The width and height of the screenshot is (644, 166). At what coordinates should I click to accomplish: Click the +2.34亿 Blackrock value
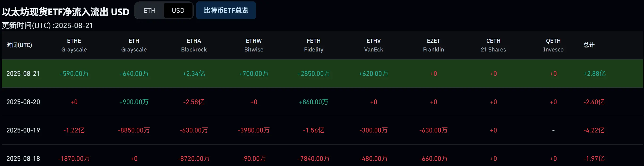click(x=194, y=74)
